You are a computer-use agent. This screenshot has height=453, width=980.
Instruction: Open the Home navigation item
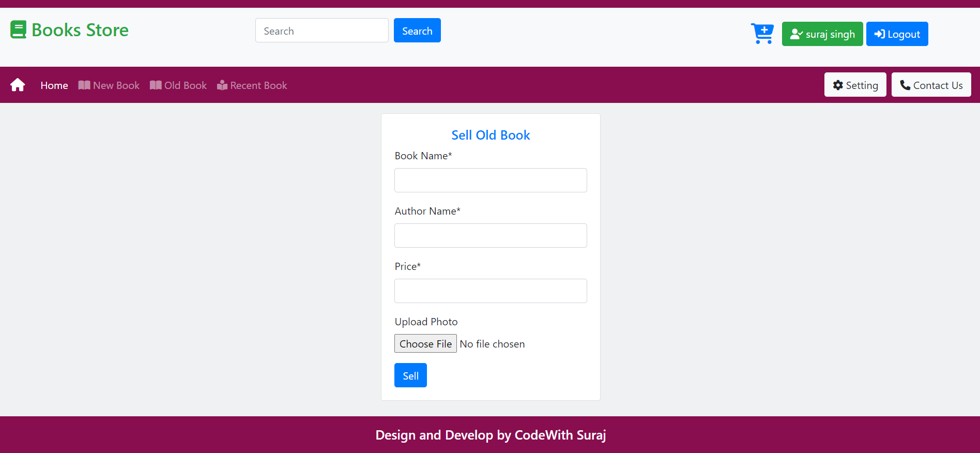[x=54, y=85]
